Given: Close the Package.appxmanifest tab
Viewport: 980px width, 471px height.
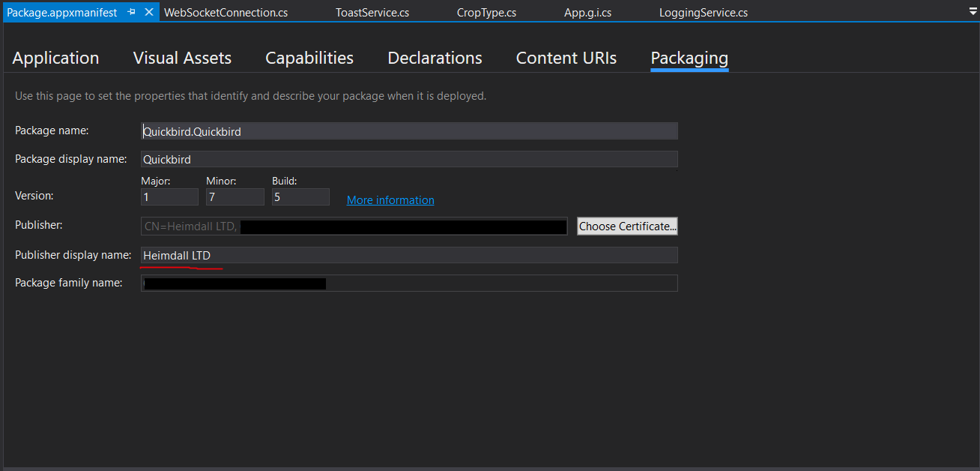Looking at the screenshot, I should pos(149,12).
